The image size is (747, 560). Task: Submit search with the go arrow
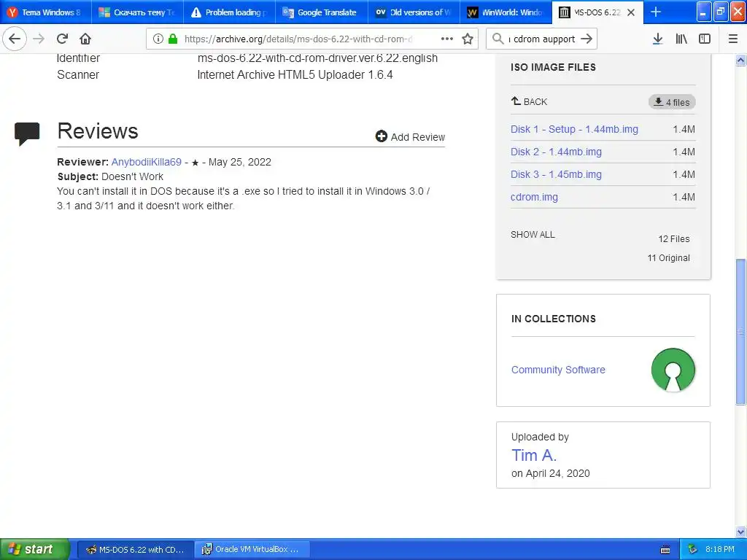click(x=587, y=39)
